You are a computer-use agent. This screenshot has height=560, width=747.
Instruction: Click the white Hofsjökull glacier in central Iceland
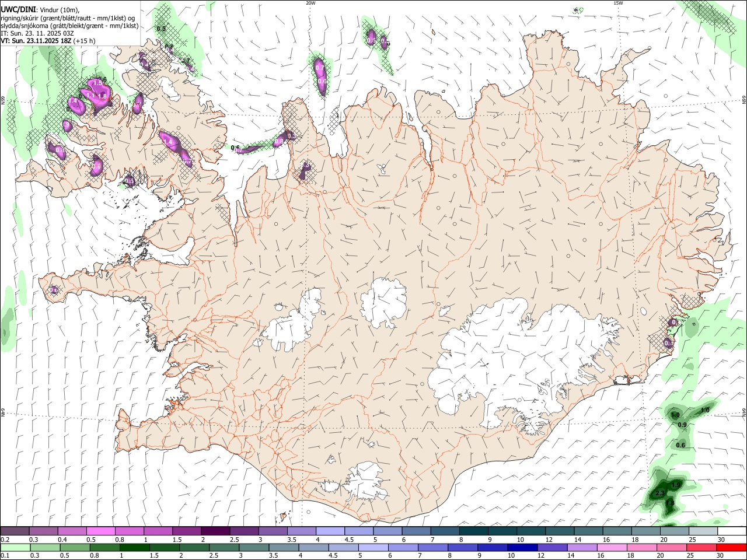383,302
